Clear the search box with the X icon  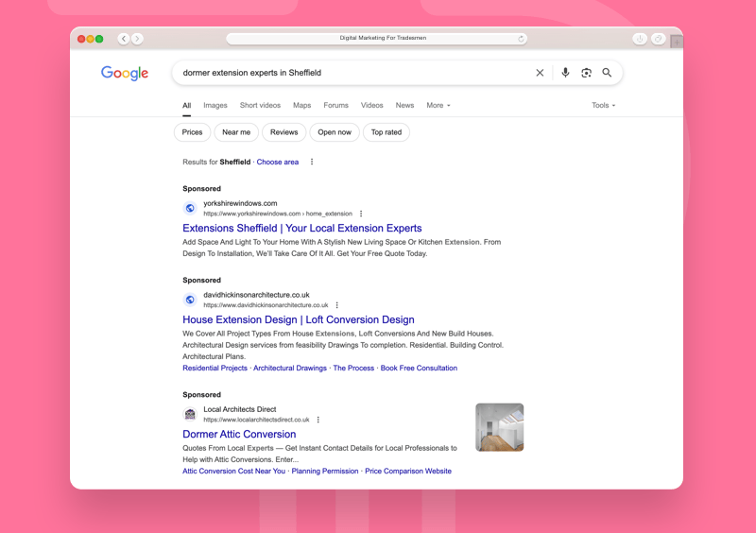(540, 73)
